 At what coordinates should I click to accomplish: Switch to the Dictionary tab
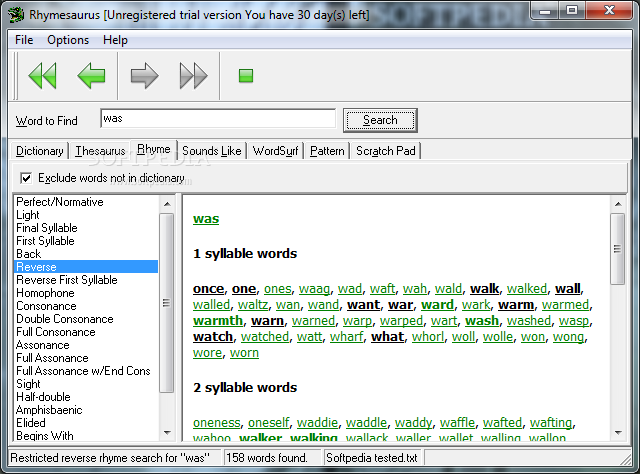(40, 151)
